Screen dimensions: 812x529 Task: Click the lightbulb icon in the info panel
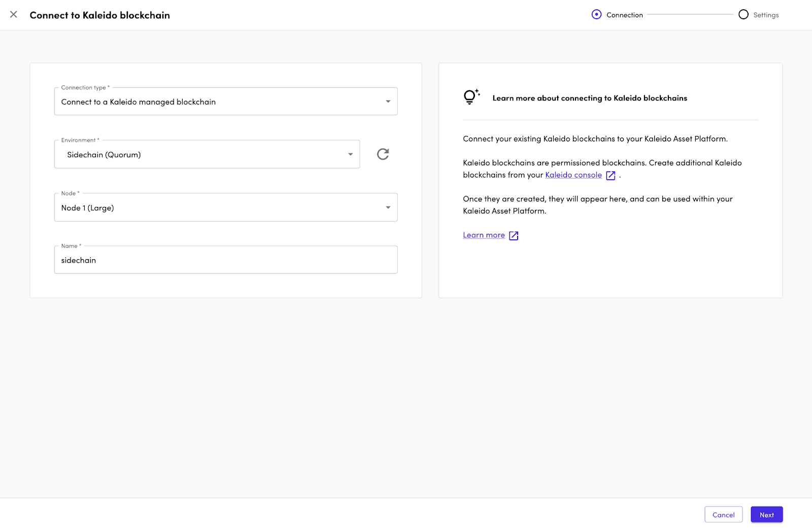(470, 97)
